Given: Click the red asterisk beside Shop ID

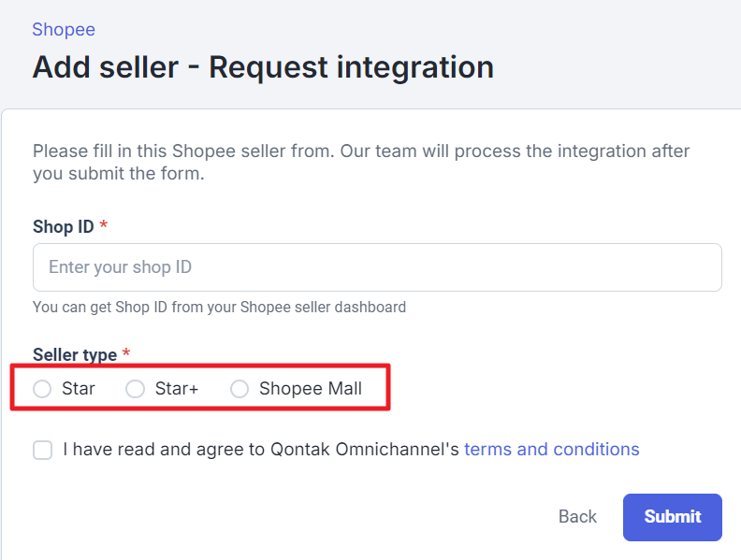Looking at the screenshot, I should (104, 226).
